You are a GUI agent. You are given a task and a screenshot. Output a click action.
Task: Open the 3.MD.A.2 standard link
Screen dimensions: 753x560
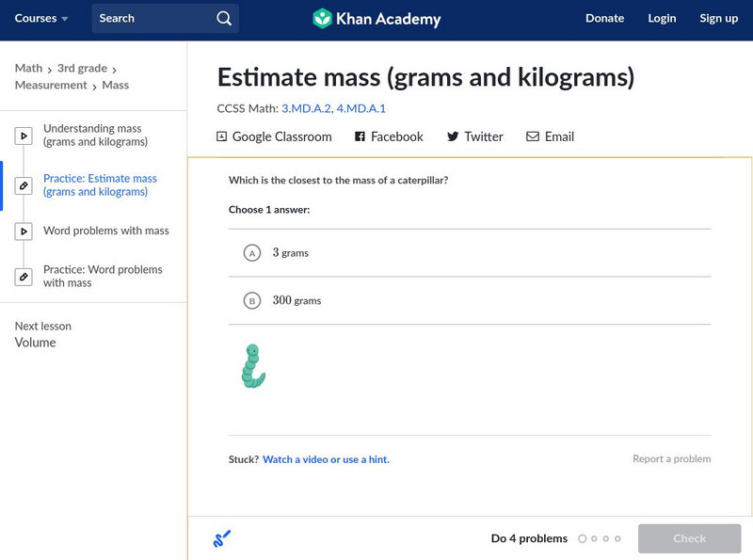305,108
